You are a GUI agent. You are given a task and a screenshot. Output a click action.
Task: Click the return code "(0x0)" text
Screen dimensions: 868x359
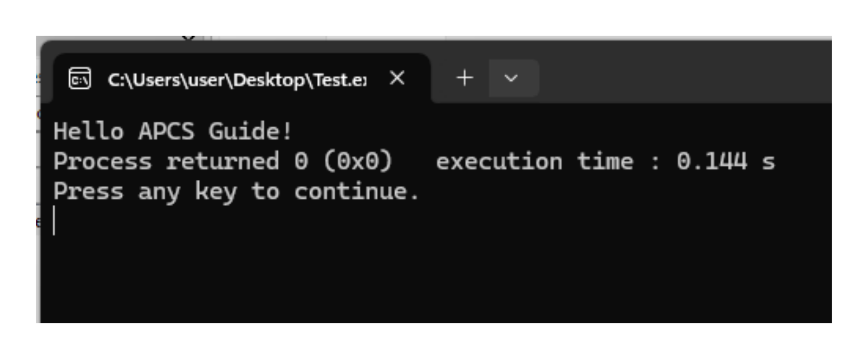click(x=357, y=162)
